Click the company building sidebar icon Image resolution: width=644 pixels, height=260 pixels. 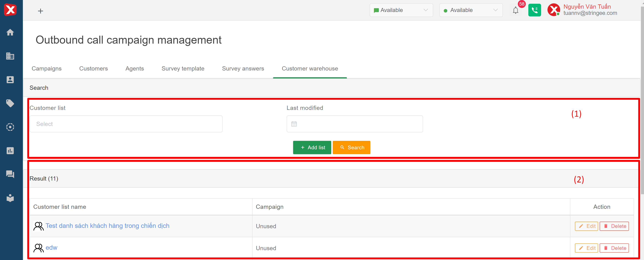point(10,56)
